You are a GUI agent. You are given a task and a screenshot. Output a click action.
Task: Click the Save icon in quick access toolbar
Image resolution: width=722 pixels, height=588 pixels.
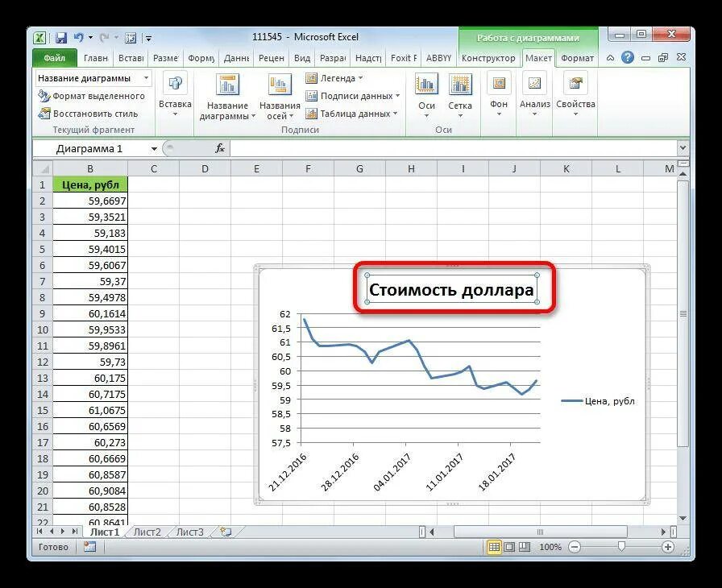click(x=61, y=38)
